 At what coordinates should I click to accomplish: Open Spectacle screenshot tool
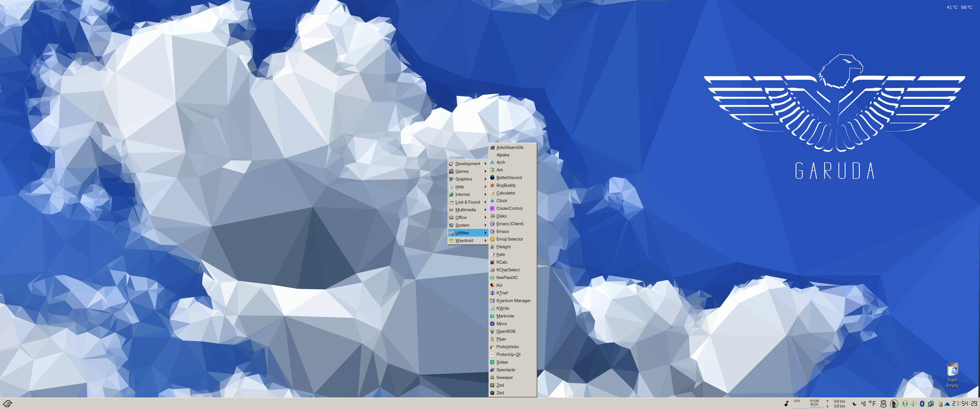pyautogui.click(x=513, y=370)
